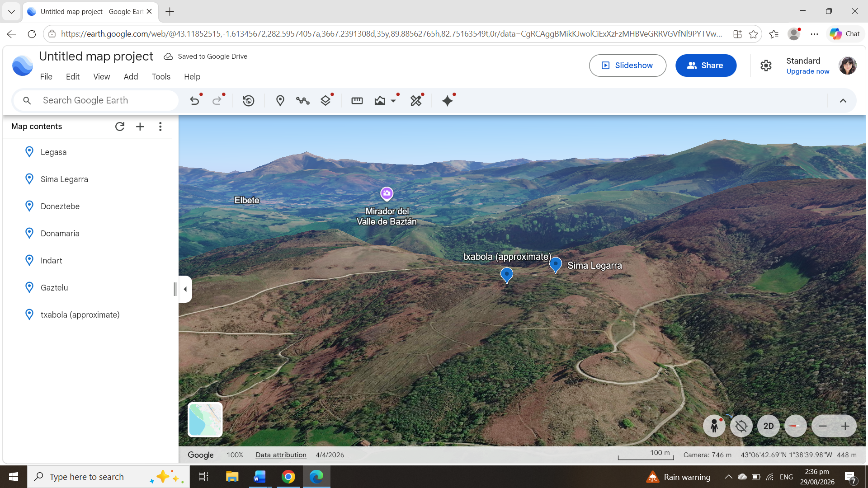Open the Help menu
This screenshot has width=868, height=488.
click(x=192, y=77)
